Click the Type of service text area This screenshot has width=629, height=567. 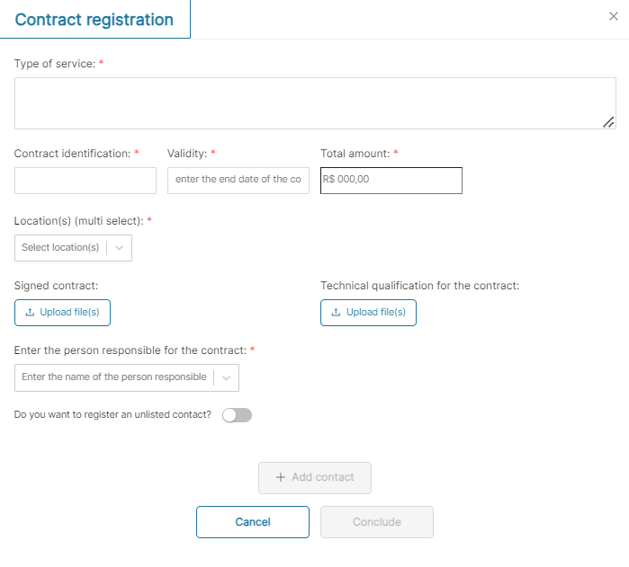314,103
